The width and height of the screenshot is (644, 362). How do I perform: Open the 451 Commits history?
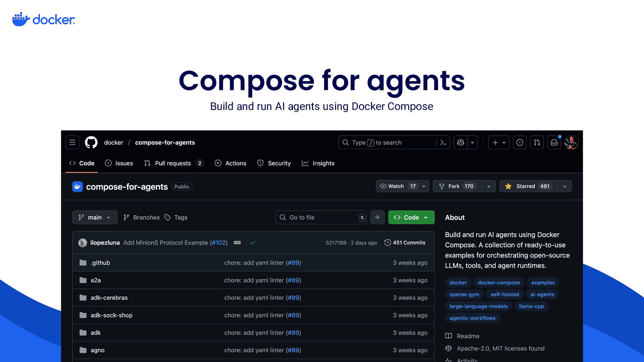(x=405, y=243)
